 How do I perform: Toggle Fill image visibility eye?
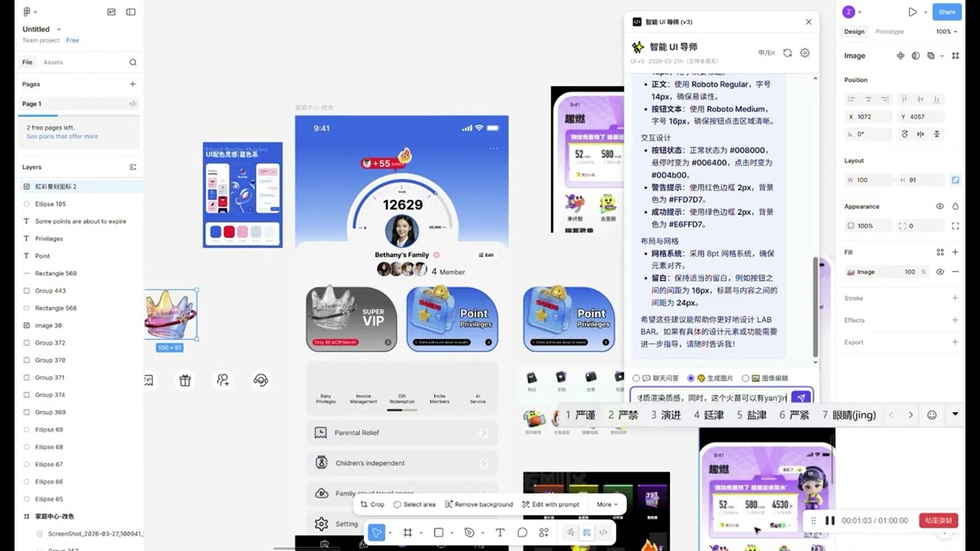pyautogui.click(x=939, y=272)
